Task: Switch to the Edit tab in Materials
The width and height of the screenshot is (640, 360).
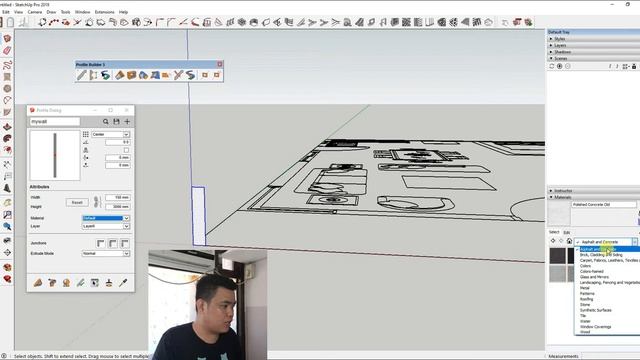Action: point(567,232)
